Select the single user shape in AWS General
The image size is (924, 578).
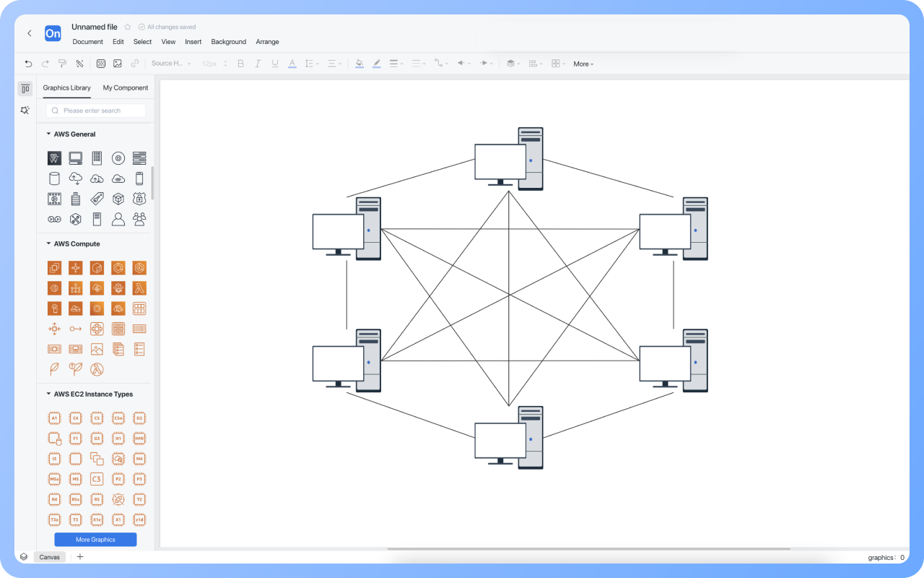[x=118, y=219]
